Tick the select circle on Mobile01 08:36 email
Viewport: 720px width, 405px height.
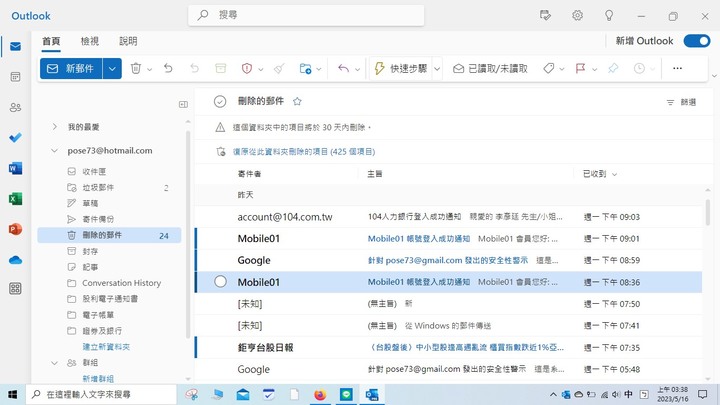[x=220, y=281]
